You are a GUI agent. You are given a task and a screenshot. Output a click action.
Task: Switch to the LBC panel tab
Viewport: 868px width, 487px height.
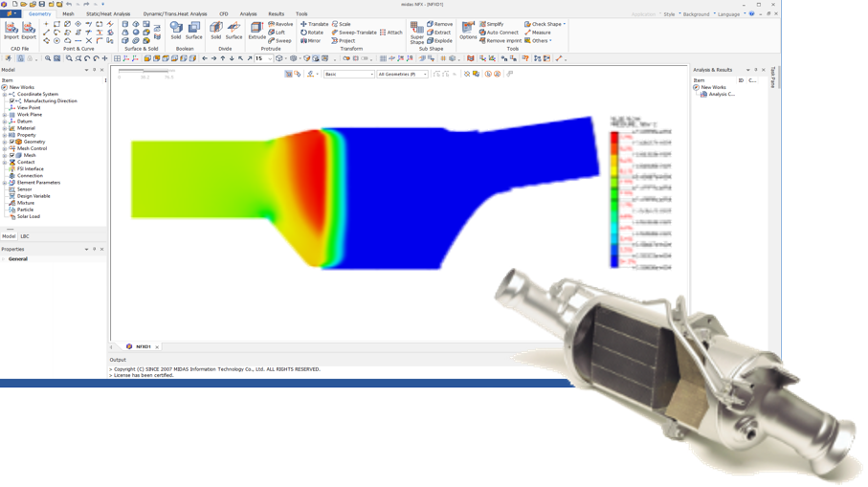[25, 236]
